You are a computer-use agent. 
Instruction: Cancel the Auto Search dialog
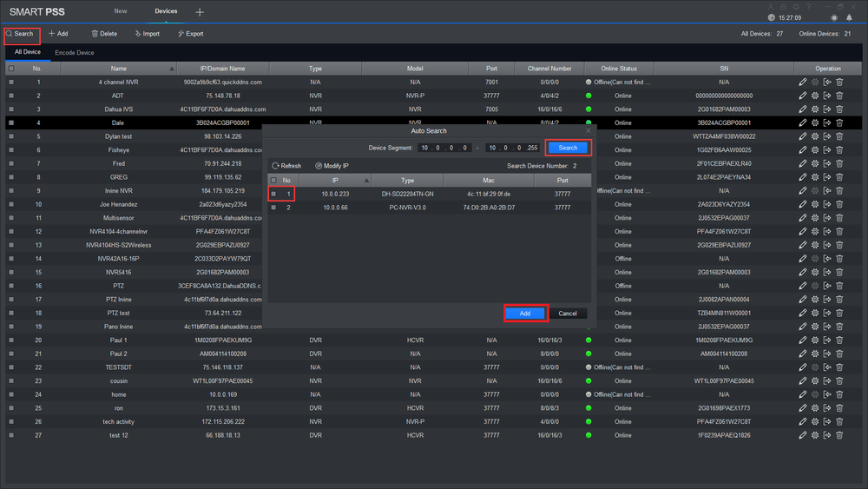point(568,314)
